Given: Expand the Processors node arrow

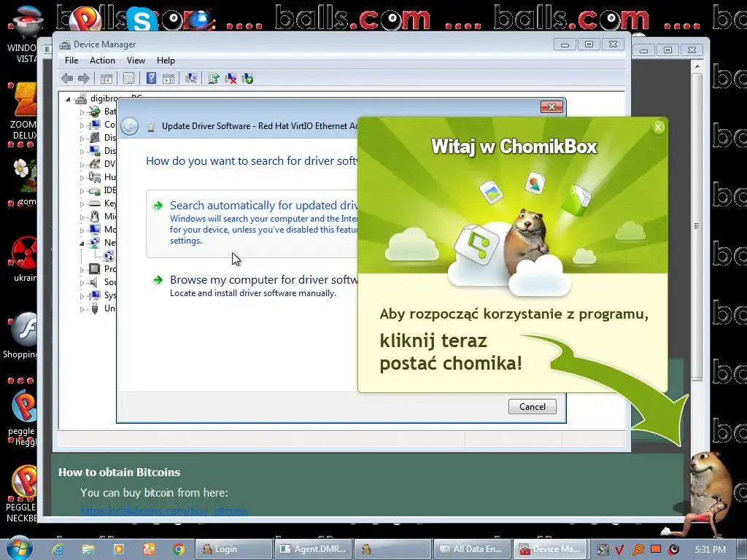Looking at the screenshot, I should [82, 270].
